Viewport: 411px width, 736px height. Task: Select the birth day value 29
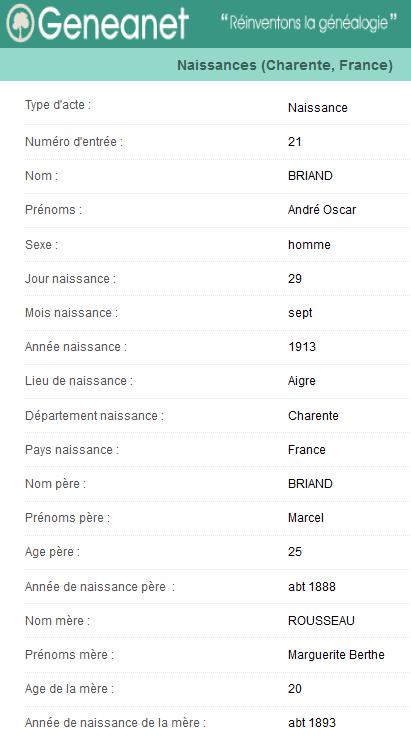tap(295, 278)
